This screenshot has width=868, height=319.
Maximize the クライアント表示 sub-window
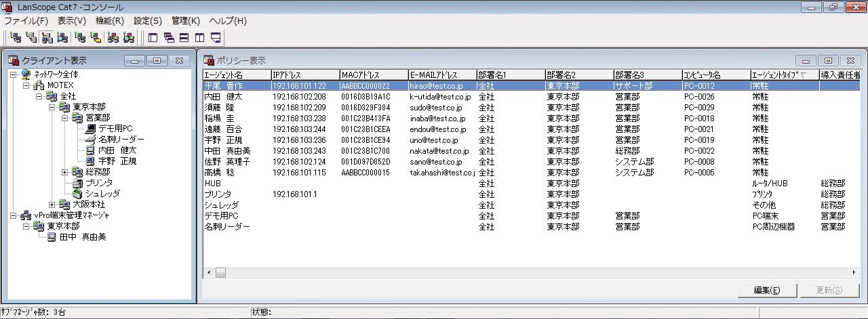click(157, 60)
